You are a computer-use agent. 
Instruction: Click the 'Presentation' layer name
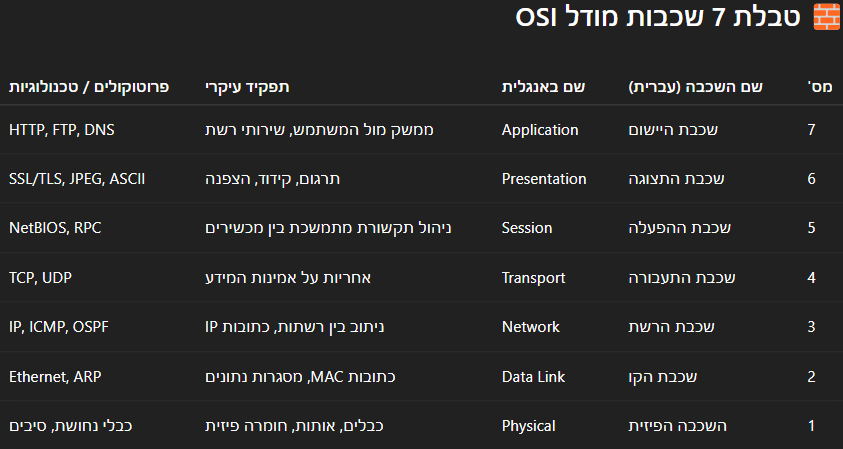pos(544,179)
